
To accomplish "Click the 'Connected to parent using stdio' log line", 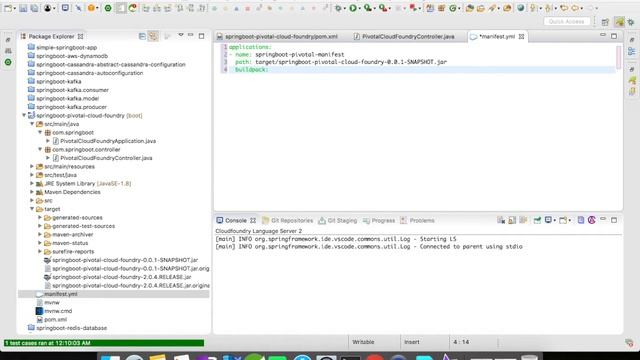I will [x=369, y=247].
